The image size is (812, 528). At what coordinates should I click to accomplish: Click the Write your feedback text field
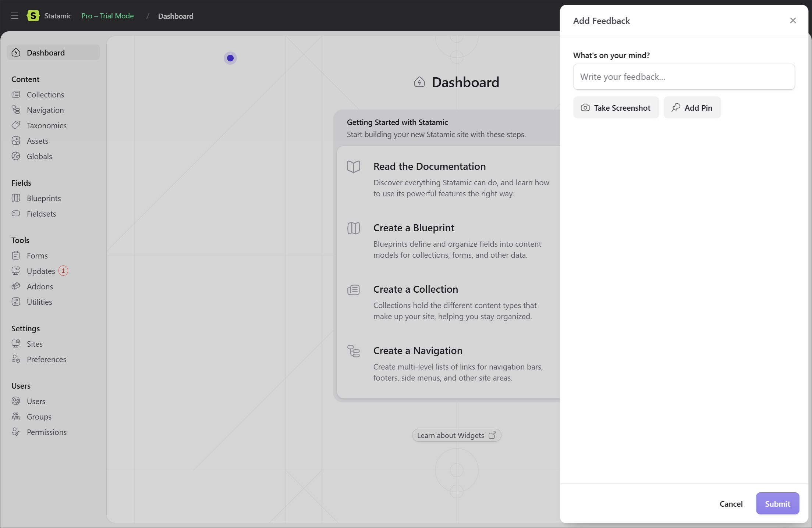684,77
